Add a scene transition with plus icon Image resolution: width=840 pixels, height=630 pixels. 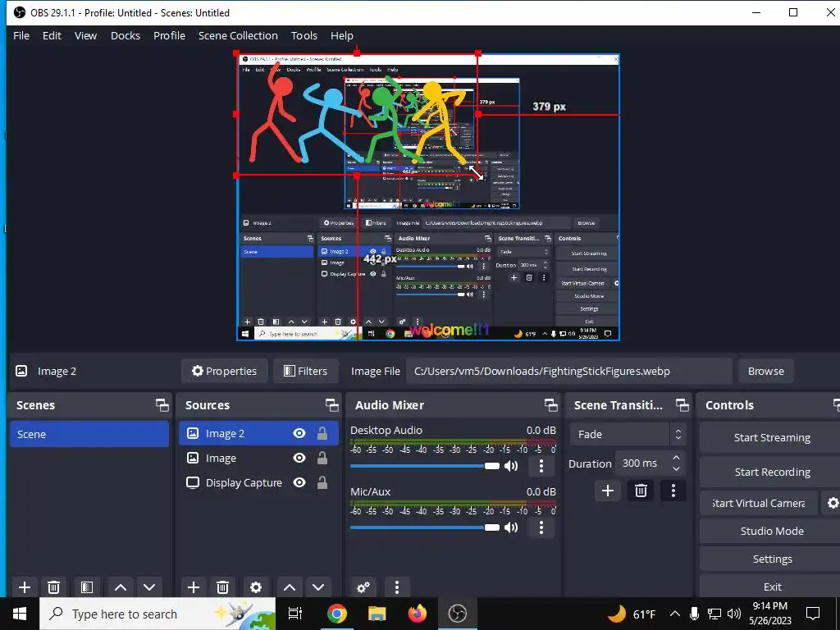coord(608,491)
